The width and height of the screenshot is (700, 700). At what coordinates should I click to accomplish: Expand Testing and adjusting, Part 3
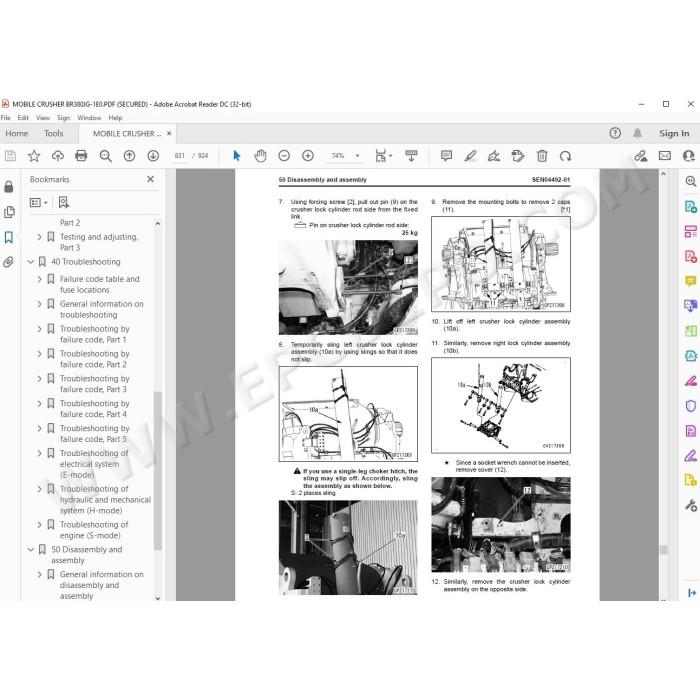pos(39,237)
